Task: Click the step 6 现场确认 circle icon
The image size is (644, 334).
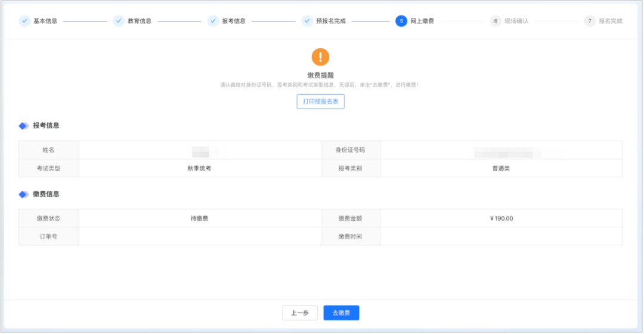Action: click(496, 21)
